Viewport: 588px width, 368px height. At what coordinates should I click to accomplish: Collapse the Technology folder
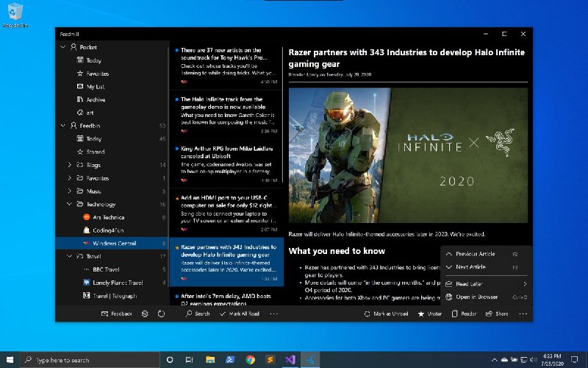tap(70, 204)
